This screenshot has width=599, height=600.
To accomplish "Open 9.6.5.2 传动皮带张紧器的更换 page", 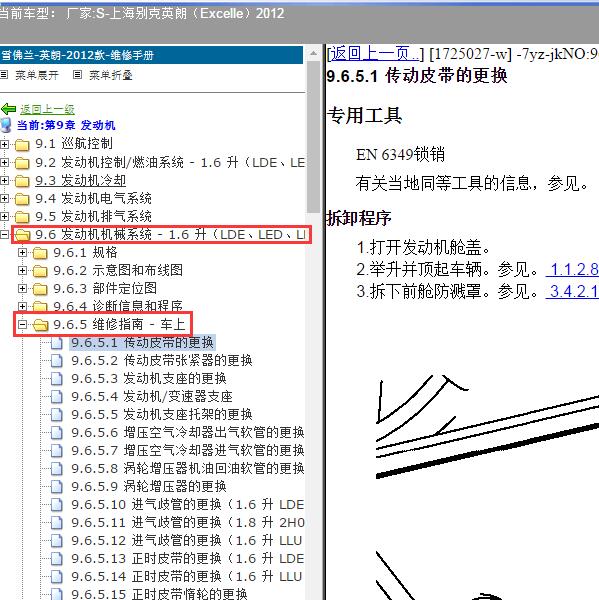I will coord(162,360).
